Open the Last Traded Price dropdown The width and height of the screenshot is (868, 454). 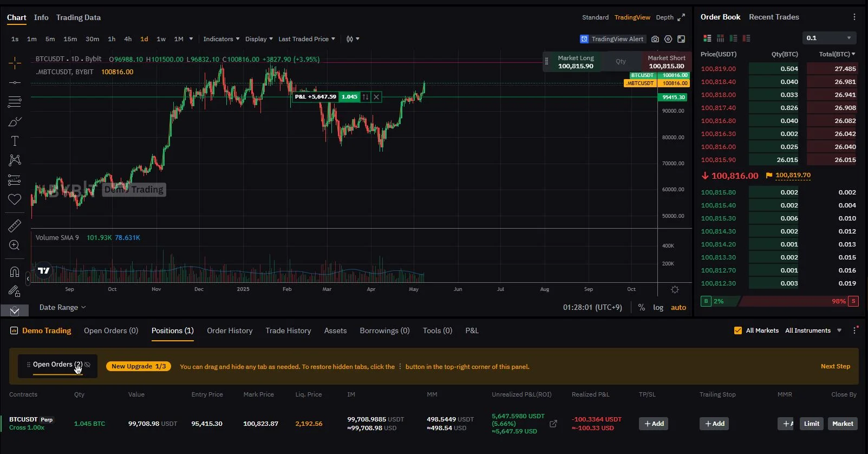pos(307,39)
